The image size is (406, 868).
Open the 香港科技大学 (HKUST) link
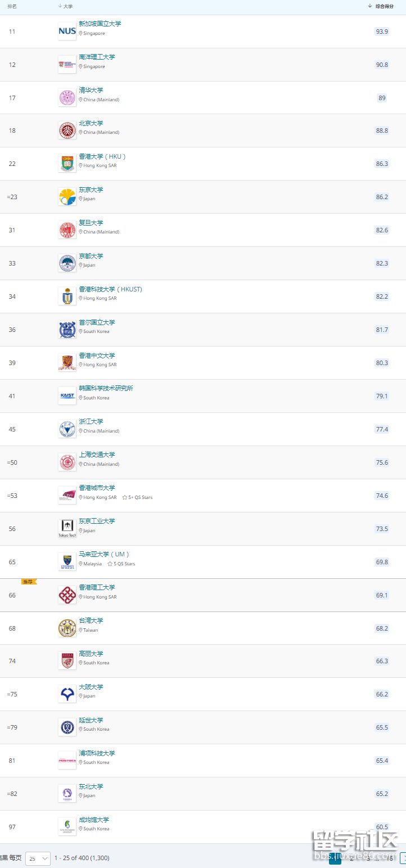[110, 289]
